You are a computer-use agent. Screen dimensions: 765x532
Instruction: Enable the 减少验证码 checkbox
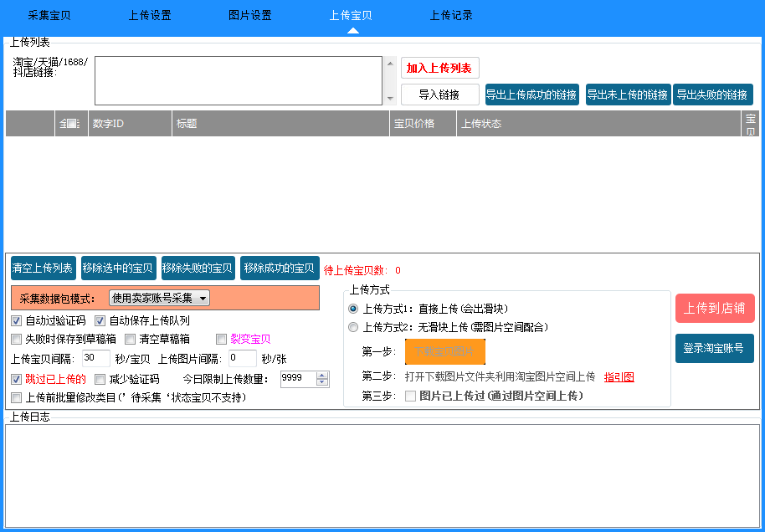[100, 379]
